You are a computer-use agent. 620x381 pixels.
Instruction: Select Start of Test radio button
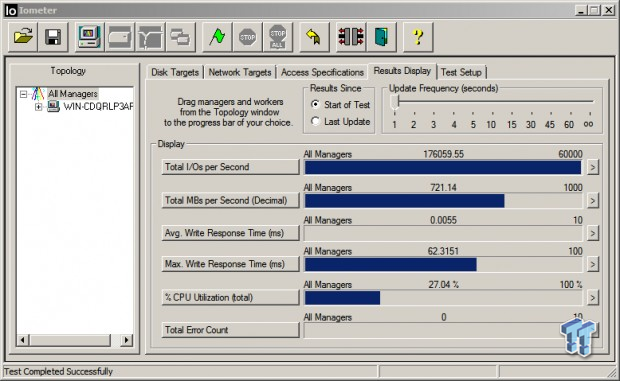(x=315, y=104)
